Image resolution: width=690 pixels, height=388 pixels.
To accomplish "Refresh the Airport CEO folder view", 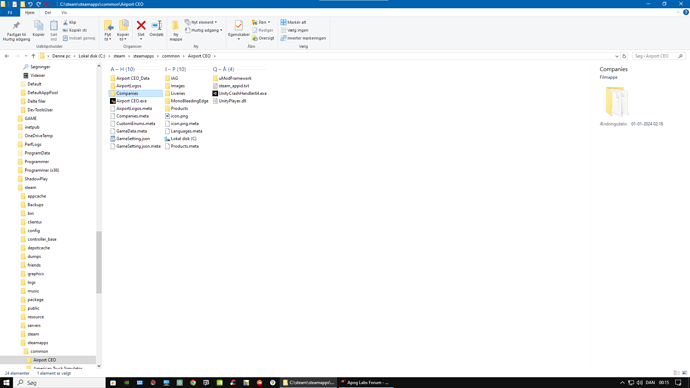I will point(624,56).
